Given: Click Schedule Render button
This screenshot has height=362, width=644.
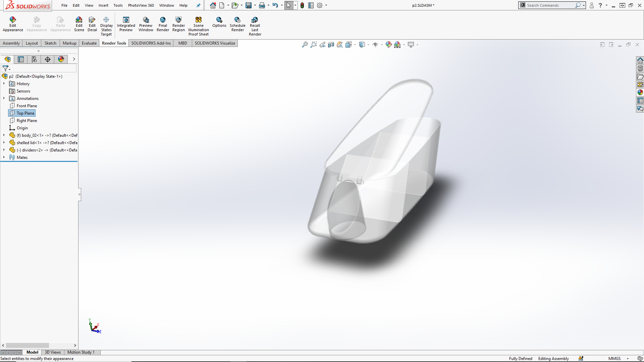Looking at the screenshot, I should click(237, 24).
